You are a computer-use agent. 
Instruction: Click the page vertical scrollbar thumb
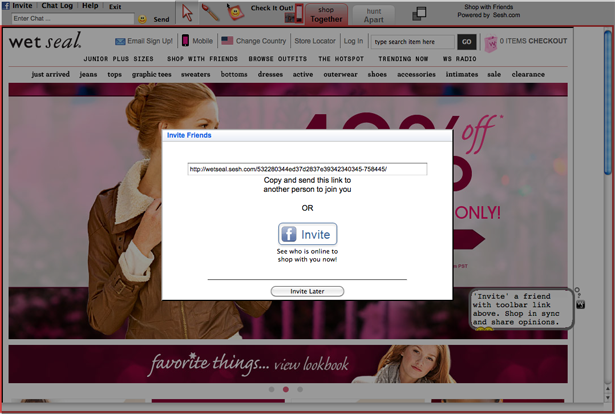coord(608,103)
